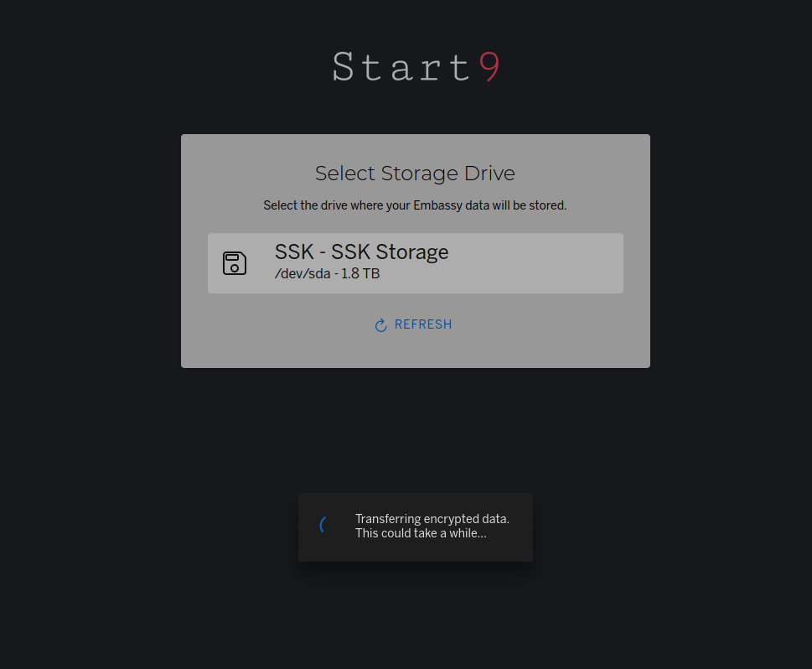Click the SSK - SSK Storage title text
This screenshot has height=669, width=812.
pyautogui.click(x=361, y=252)
